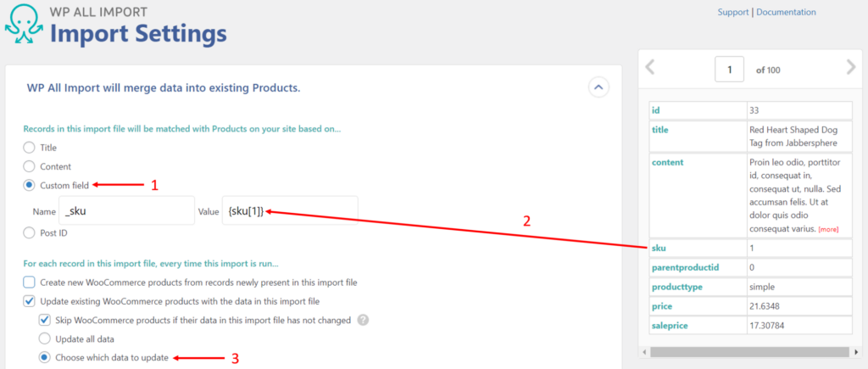Open the Documentation link
Viewport: 868px width, 369px height.
786,12
